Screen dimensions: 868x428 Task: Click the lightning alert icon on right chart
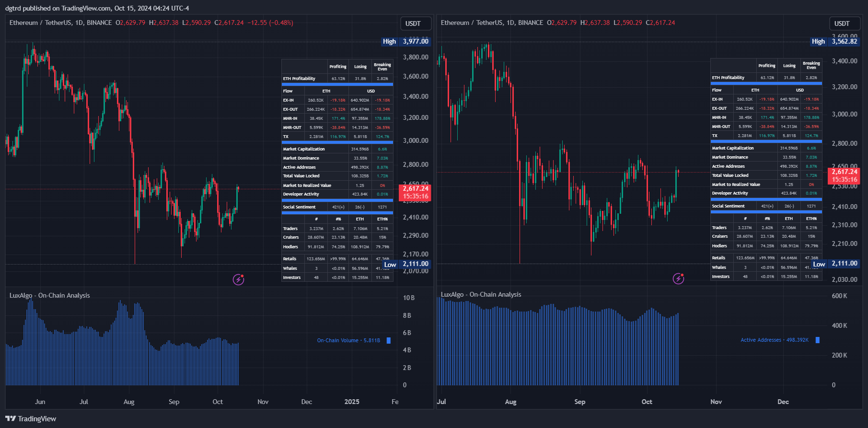tap(678, 278)
